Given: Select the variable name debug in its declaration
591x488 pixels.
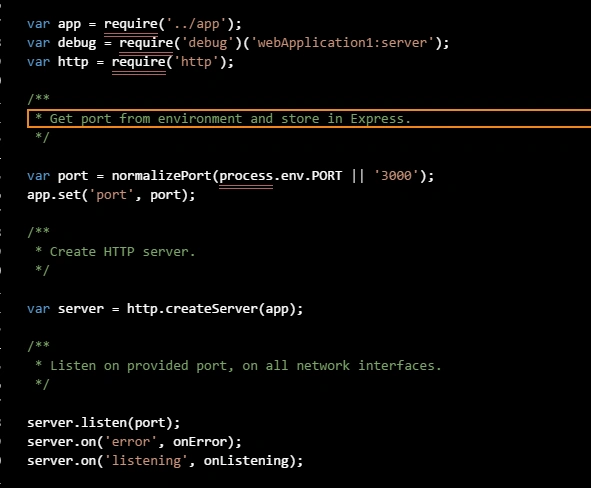Looking at the screenshot, I should 77,43.
